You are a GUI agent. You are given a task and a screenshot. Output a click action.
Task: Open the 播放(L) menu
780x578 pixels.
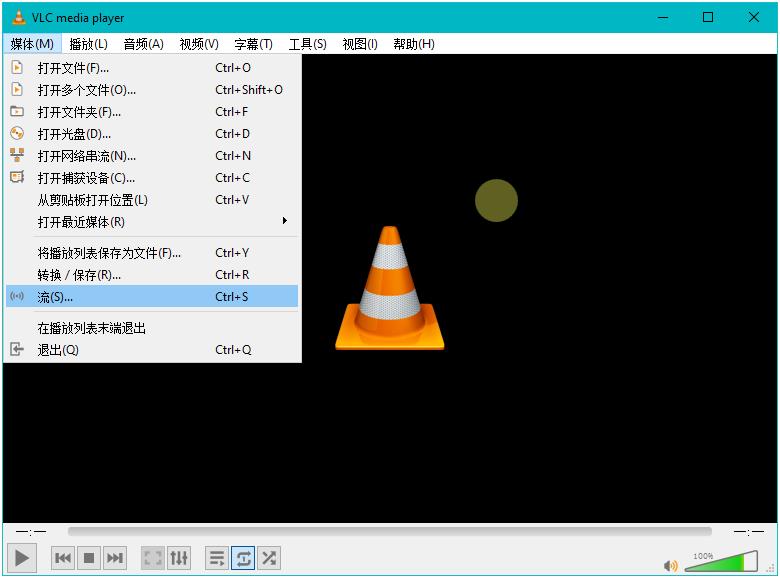coord(89,44)
